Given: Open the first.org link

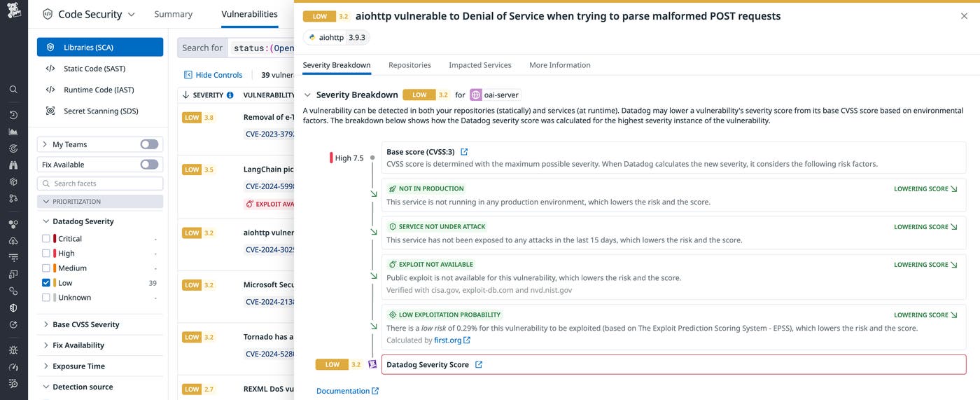Looking at the screenshot, I should [x=452, y=340].
